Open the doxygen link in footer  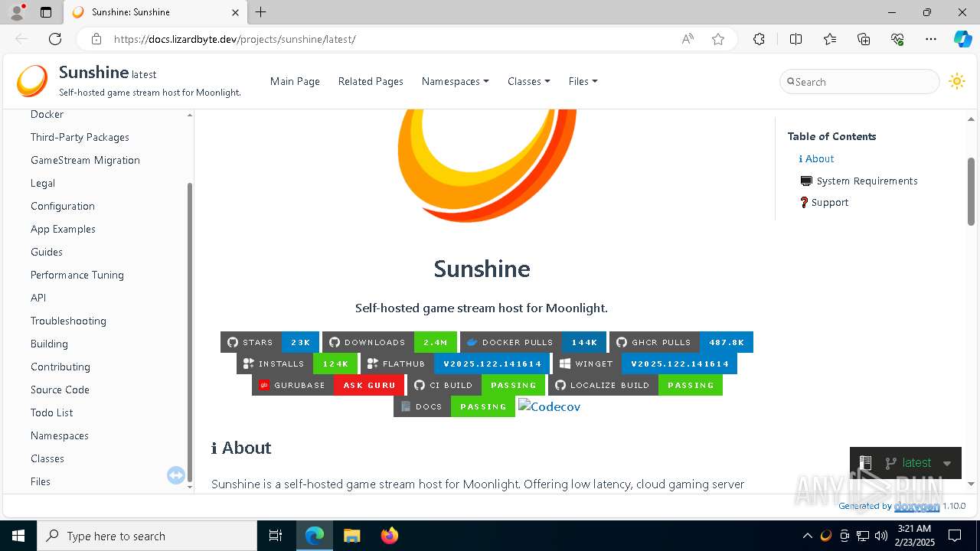pos(916,506)
